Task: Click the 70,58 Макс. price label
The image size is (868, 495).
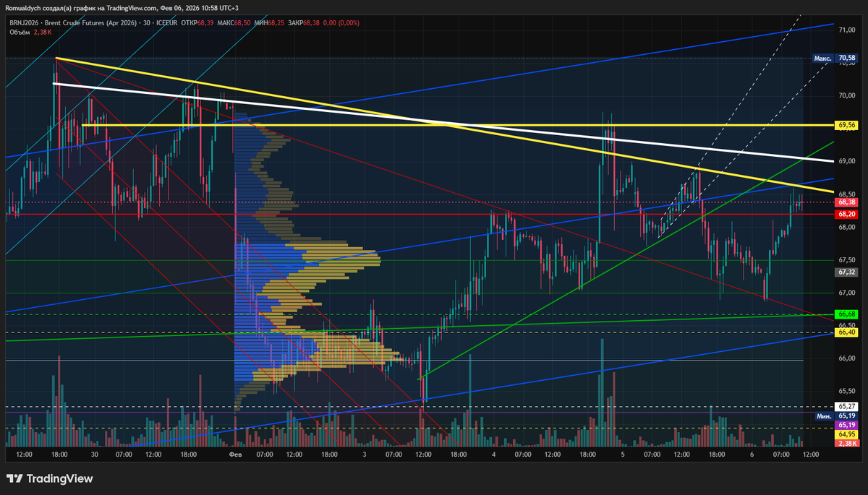Action: 835,58
